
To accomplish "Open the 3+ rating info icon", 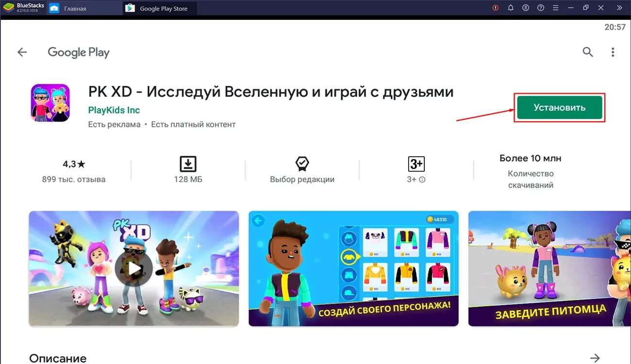I will (422, 180).
